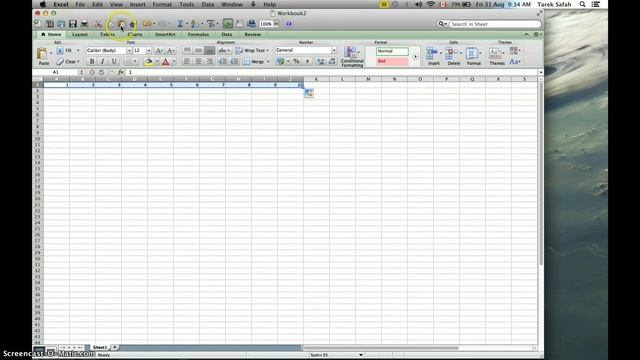
Task: Click the Fill button in the Edit group
Action: click(65, 51)
